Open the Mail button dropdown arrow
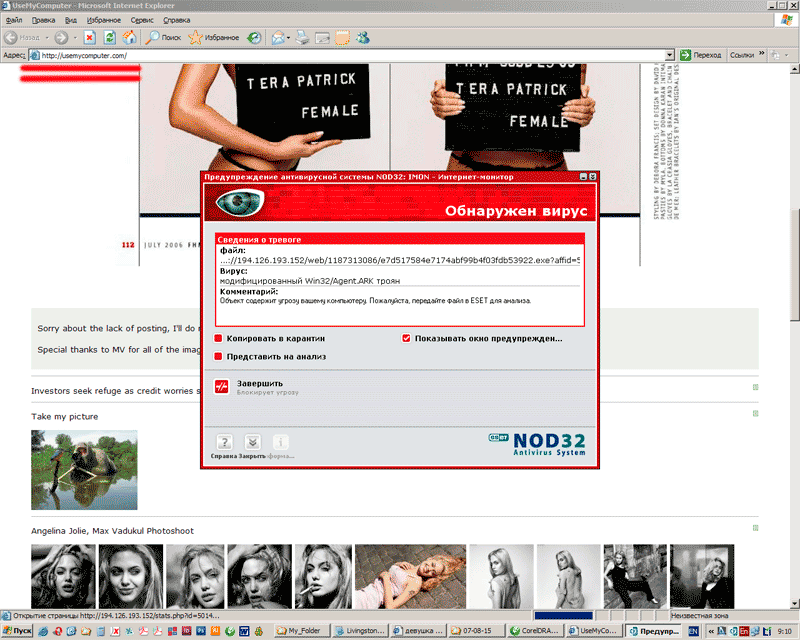800x640 pixels. coord(288,38)
